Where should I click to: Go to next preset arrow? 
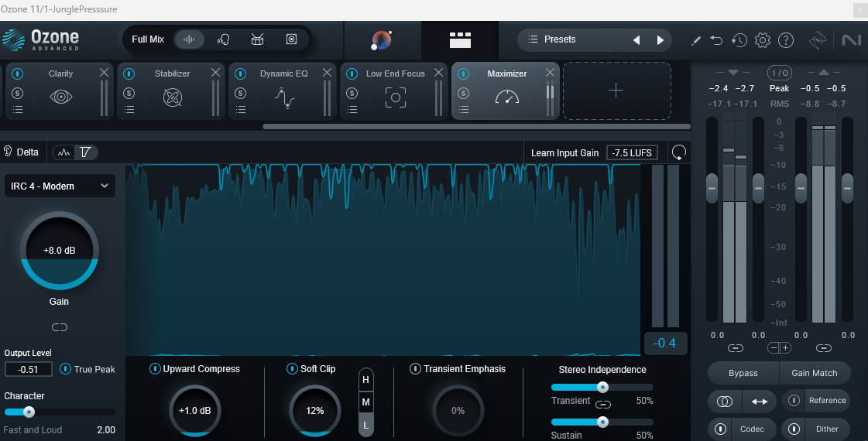coord(660,39)
